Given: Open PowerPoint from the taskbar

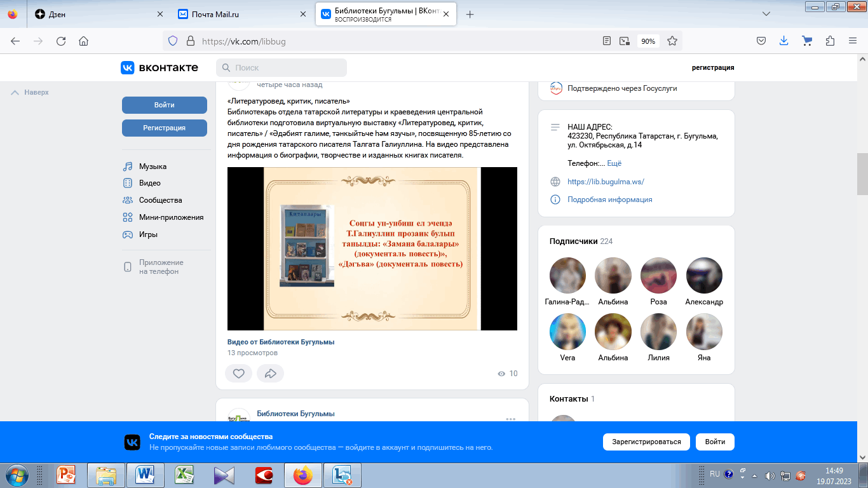Looking at the screenshot, I should (66, 475).
